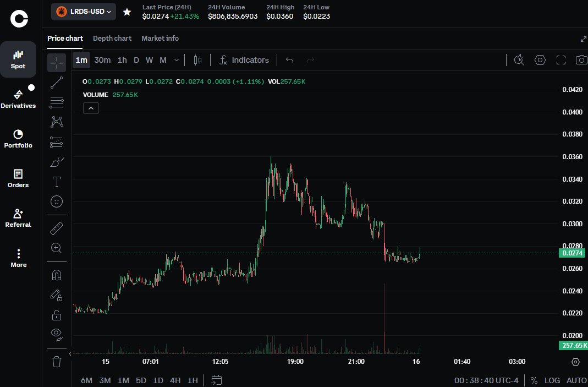Select the horizontal lines Fibonacci tool
This screenshot has width=588, height=387.
pos(57,102)
